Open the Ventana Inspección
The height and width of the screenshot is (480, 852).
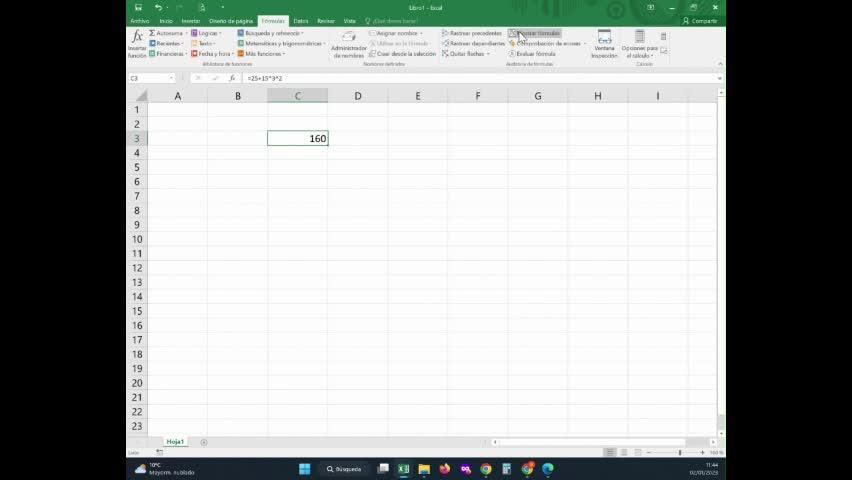pyautogui.click(x=604, y=45)
